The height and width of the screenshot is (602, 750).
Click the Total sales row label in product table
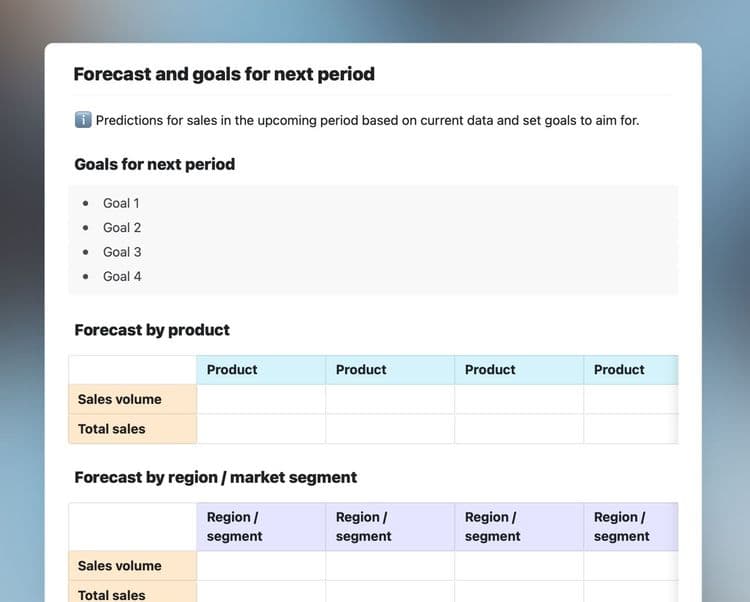click(x=133, y=429)
